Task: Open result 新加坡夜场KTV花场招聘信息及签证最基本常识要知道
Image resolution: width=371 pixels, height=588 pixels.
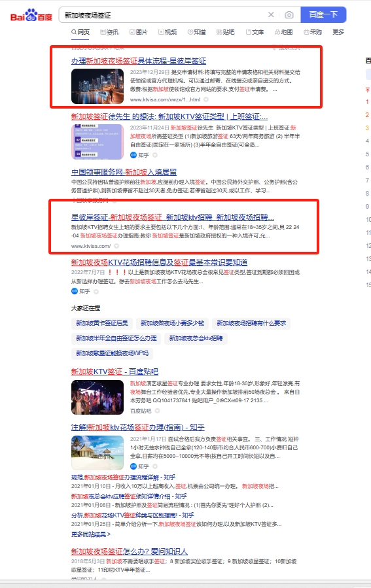Action: pyautogui.click(x=159, y=262)
